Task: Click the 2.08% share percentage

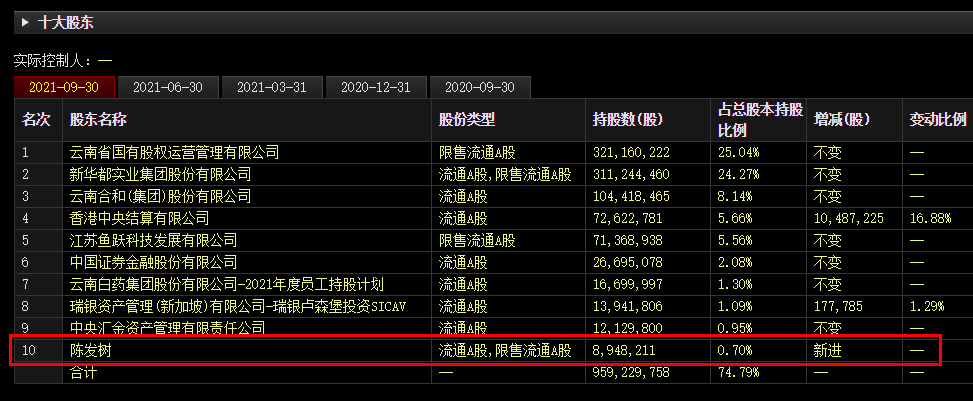Action: click(735, 263)
